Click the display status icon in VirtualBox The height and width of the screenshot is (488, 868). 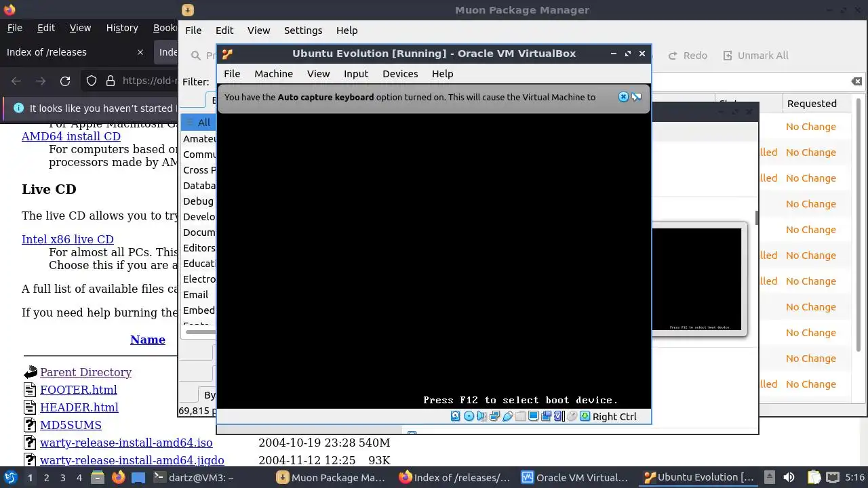[534, 416]
